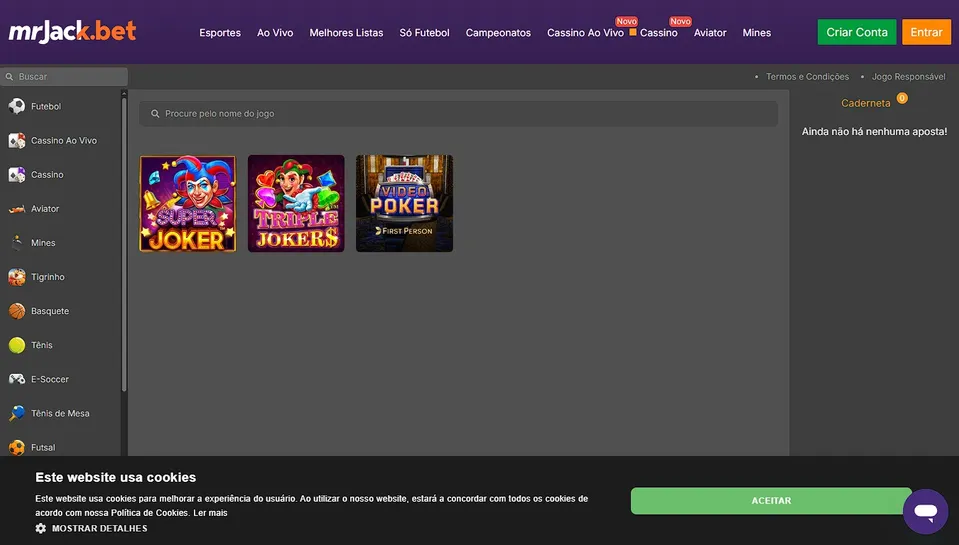The image size is (959, 545).
Task: Open the Video Poker First Person thumbnail
Action: pyautogui.click(x=404, y=203)
